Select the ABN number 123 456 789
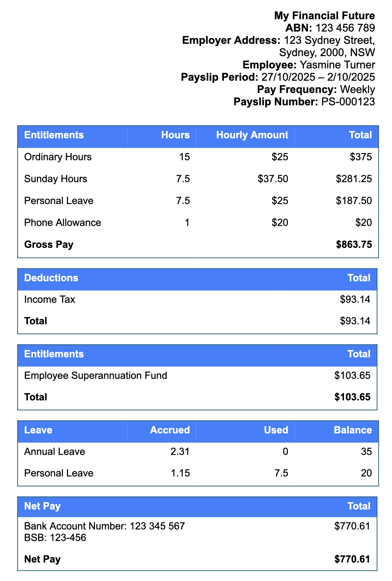Image resolution: width=392 pixels, height=581 pixels. (x=345, y=28)
